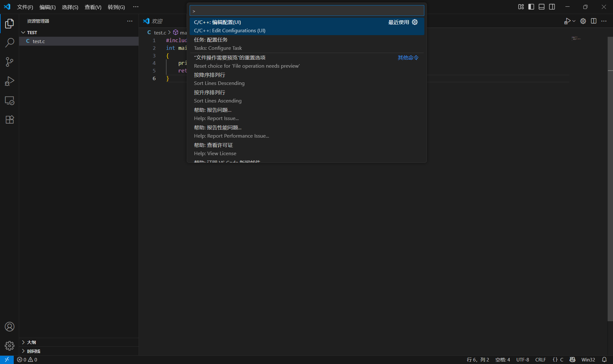Expand the 大纲 (Outline) section
This screenshot has width=613, height=364.
point(32,342)
